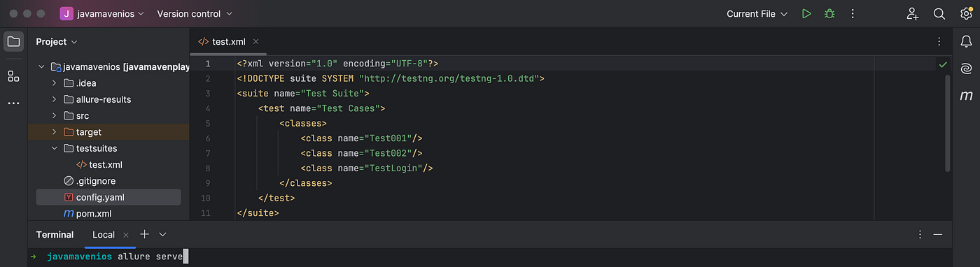Viewport: 980px width, 267px height.
Task: Expand the src folder
Action: tap(54, 116)
